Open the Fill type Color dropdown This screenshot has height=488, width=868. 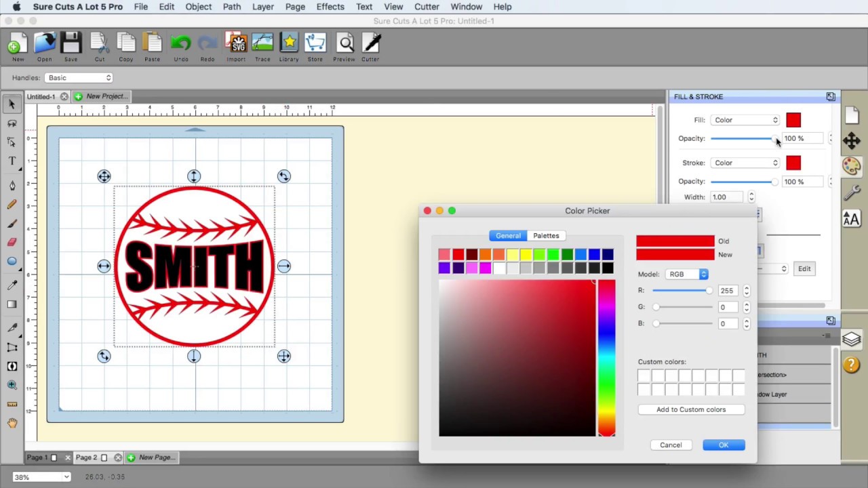pyautogui.click(x=745, y=120)
